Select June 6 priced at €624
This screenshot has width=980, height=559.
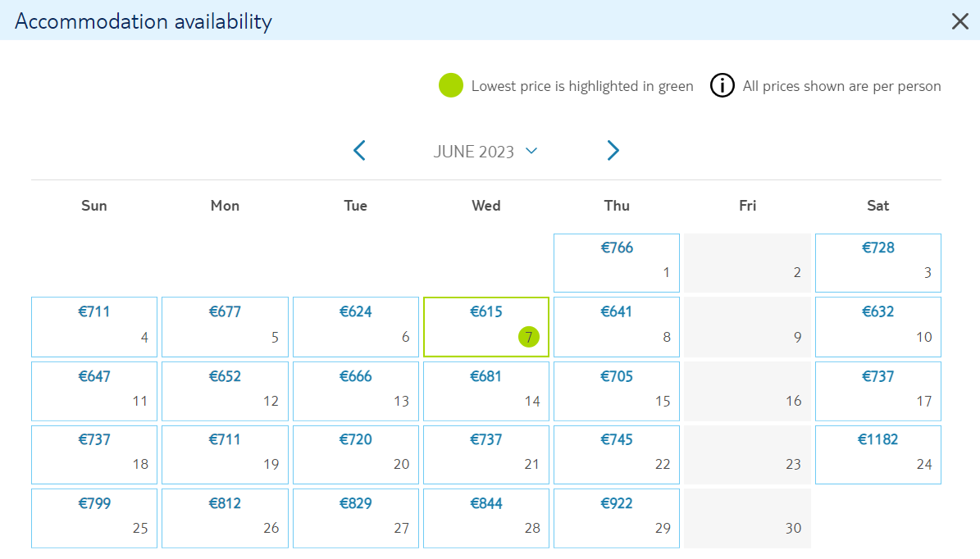point(356,327)
